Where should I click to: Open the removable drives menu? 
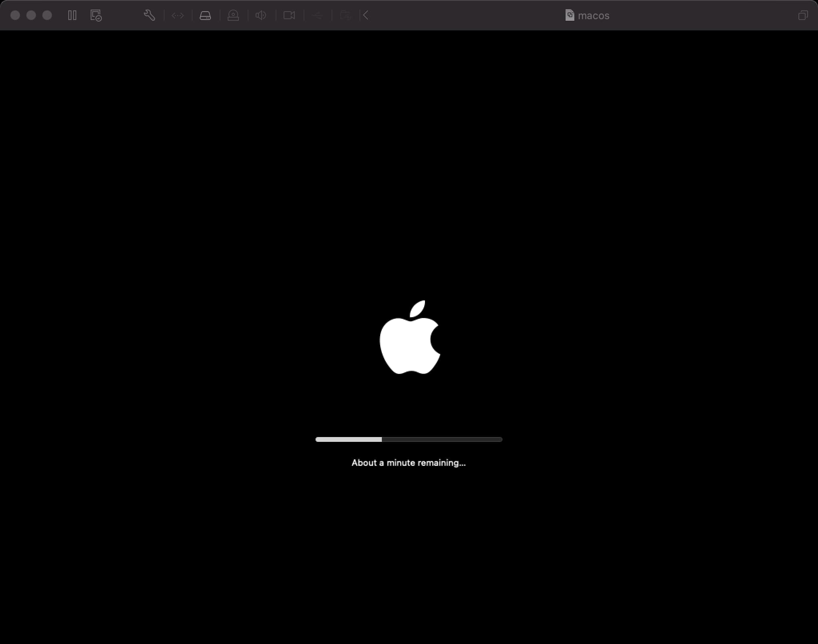coord(206,16)
